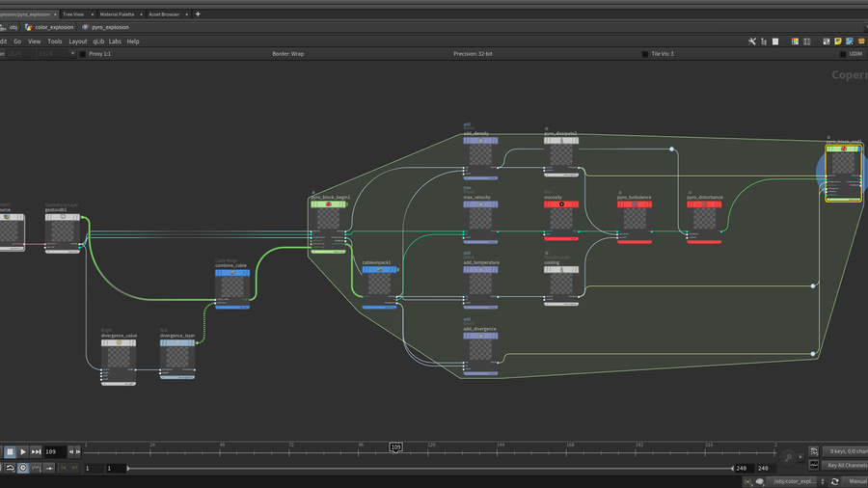Viewport: 868px width, 488px height.
Task: Open the Border: Wrap dropdown
Action: pos(288,54)
